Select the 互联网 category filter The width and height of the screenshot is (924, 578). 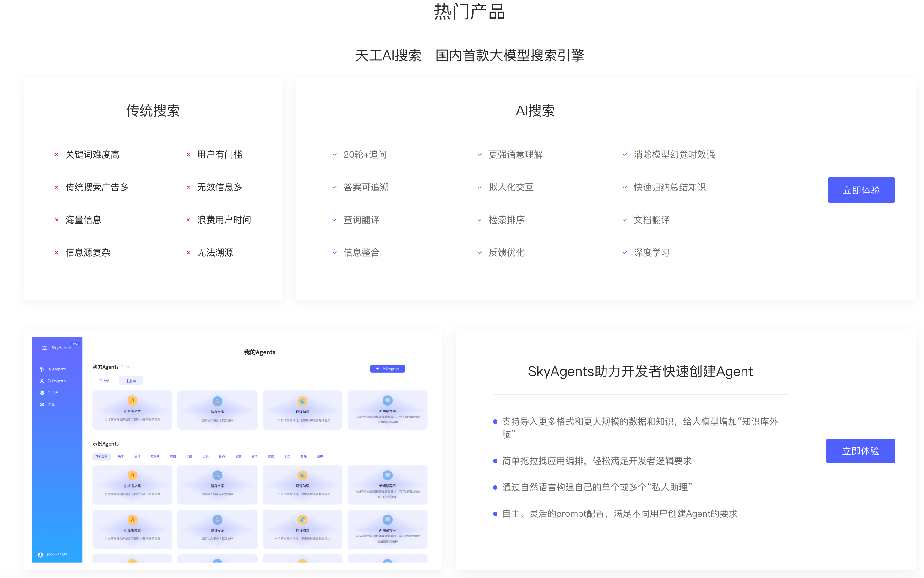tap(155, 457)
